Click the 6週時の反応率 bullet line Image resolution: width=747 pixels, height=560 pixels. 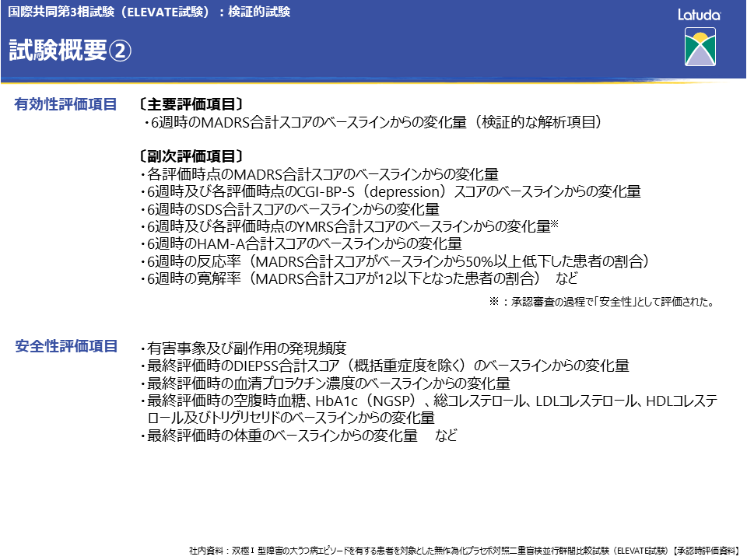[395, 261]
